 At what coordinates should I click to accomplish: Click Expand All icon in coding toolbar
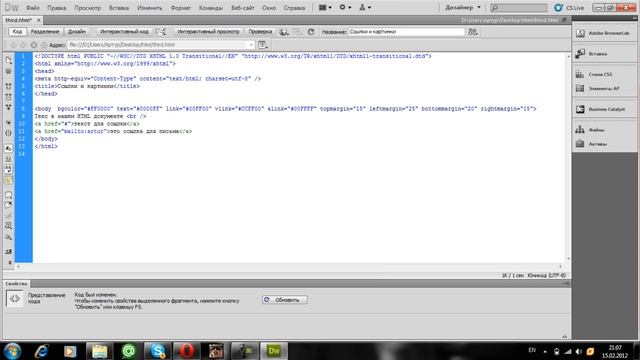9,107
